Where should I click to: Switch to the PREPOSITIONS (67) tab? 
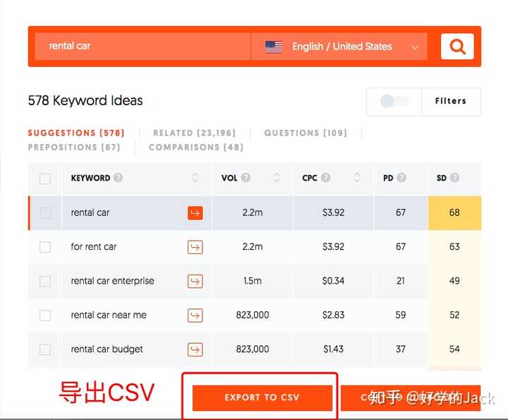point(74,147)
